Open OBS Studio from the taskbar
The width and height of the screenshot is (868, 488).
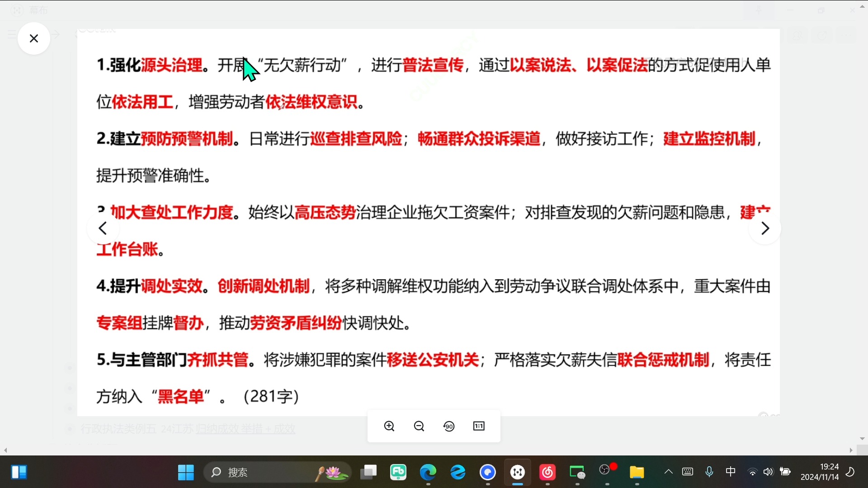coord(606,472)
